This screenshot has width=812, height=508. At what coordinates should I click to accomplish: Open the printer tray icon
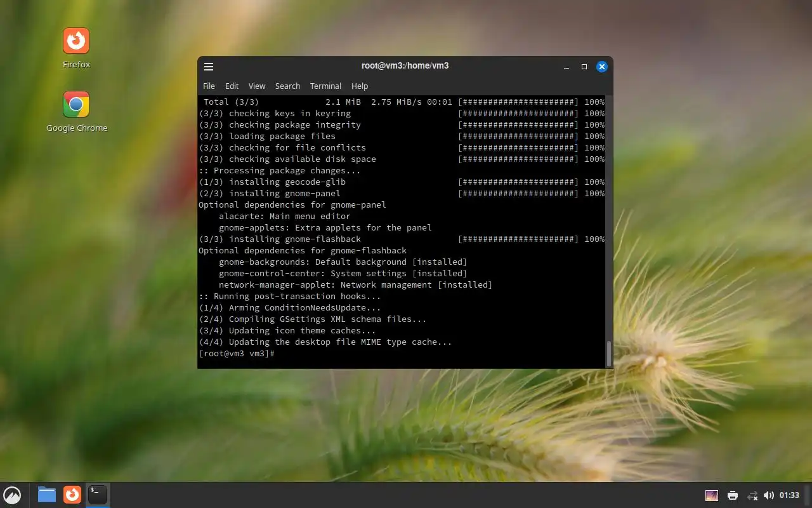pos(733,495)
